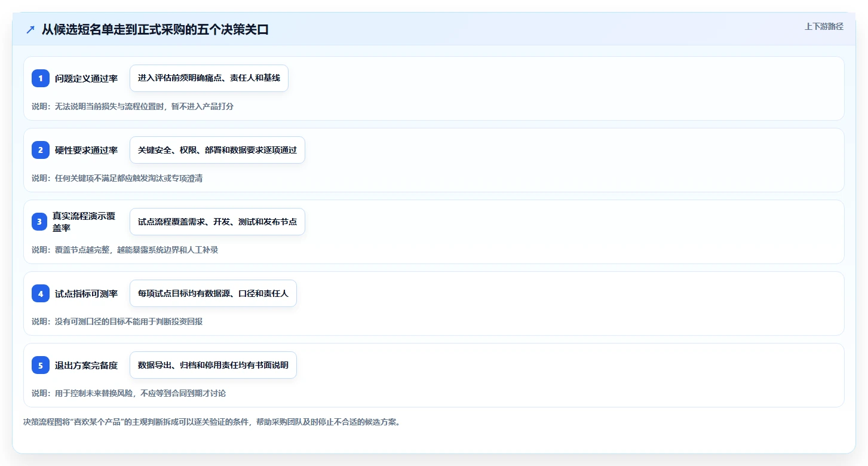Click the 进入评估前须明确痛点、责任人和基线 box
The image size is (868, 466).
[x=209, y=78]
